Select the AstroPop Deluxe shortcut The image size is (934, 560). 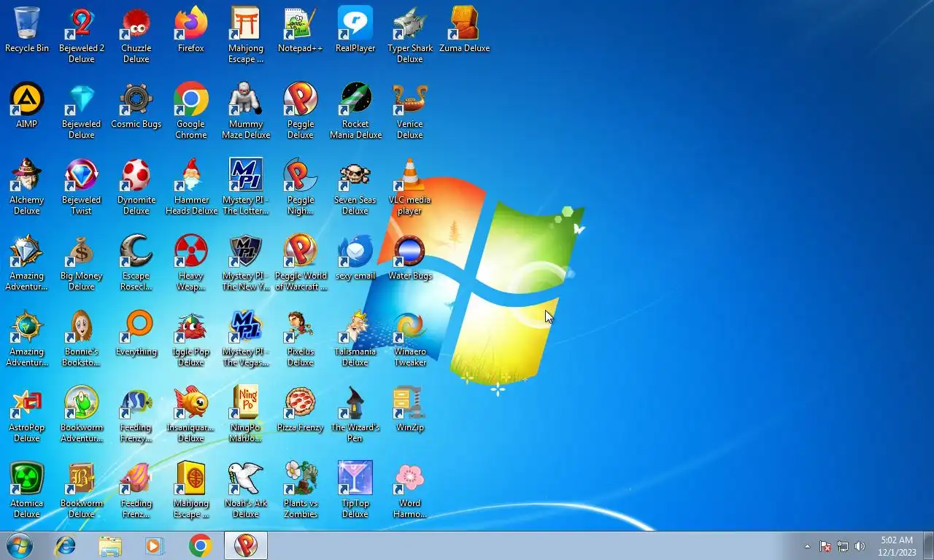click(x=27, y=414)
